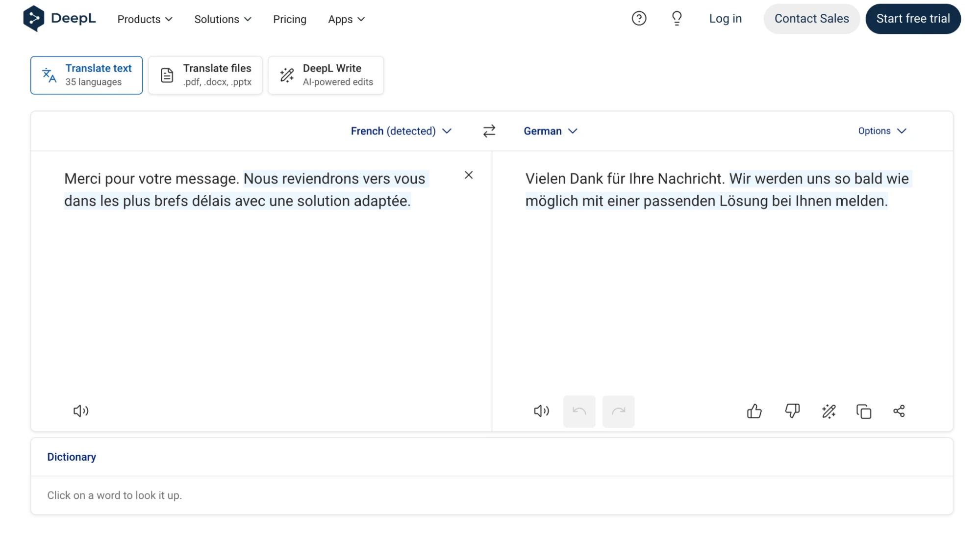Screen dimensions: 980x543
Task: Click the Log in link
Action: click(x=725, y=19)
